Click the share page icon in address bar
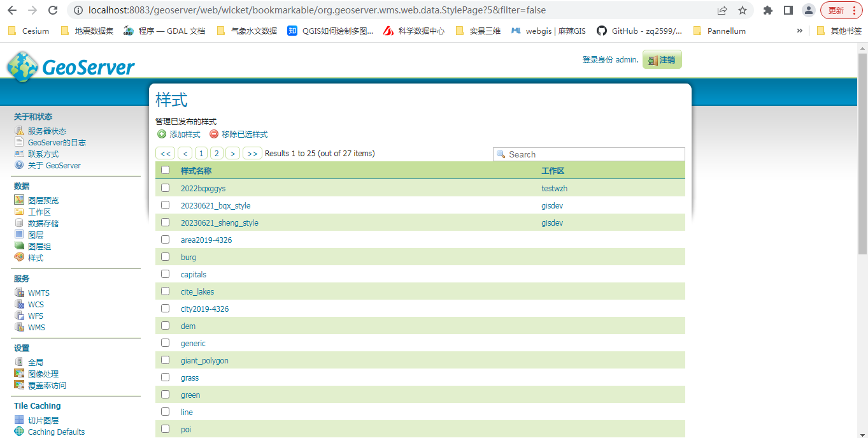 click(x=722, y=10)
